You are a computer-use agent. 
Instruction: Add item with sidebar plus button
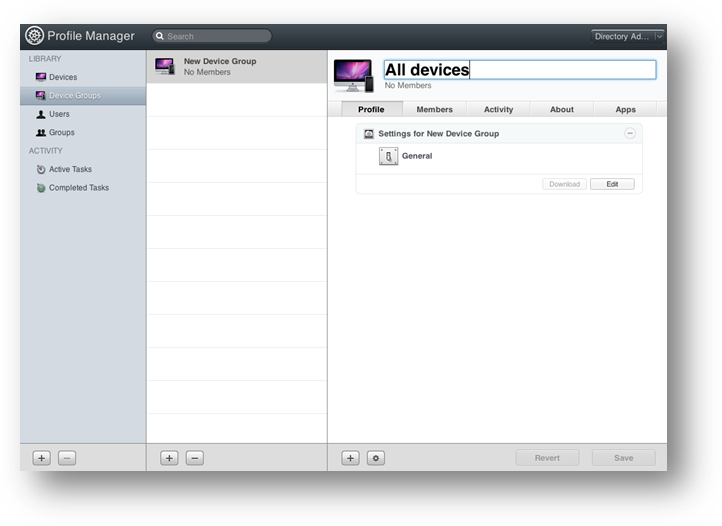[x=42, y=458]
